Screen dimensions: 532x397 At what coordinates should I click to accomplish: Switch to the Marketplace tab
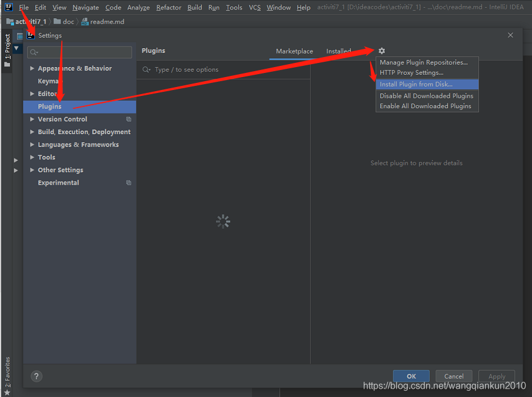(294, 51)
